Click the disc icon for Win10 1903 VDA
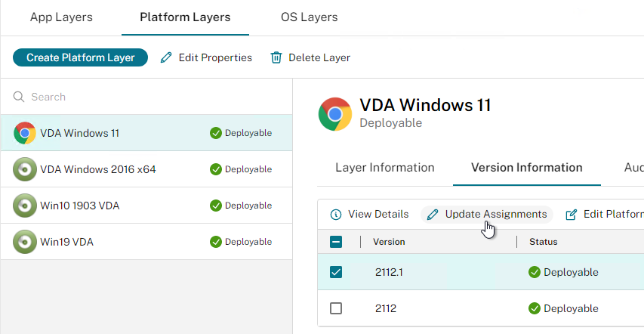This screenshot has width=644, height=334. pyautogui.click(x=25, y=206)
